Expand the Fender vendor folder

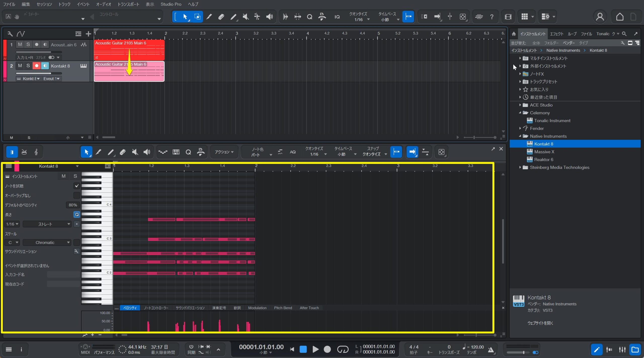click(520, 128)
